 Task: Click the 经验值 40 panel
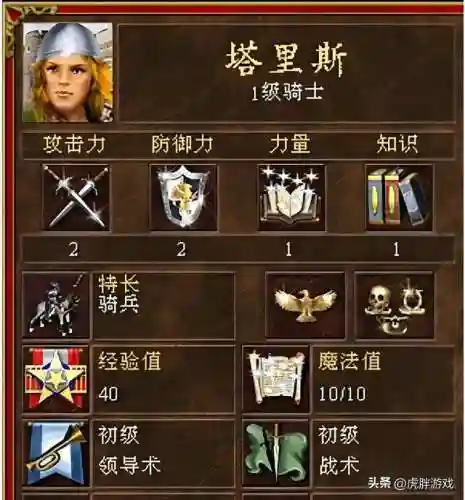click(164, 379)
